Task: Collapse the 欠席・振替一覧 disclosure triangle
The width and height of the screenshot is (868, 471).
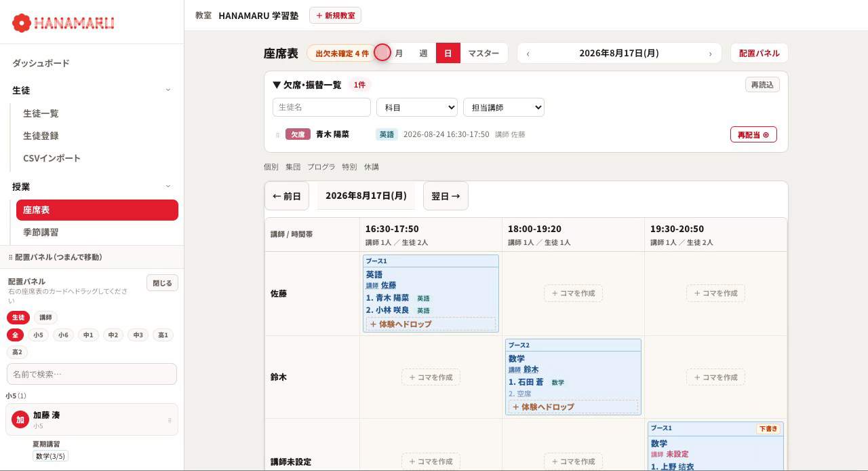Action: click(277, 85)
